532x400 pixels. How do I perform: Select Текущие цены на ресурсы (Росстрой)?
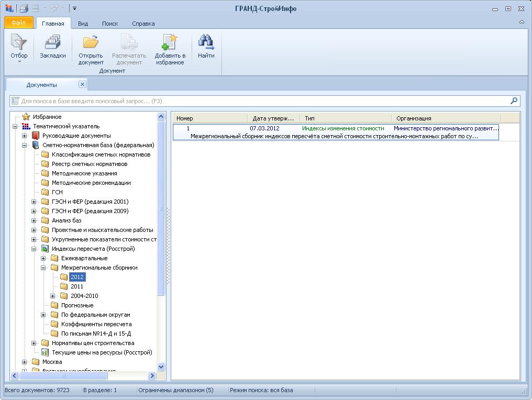click(102, 352)
